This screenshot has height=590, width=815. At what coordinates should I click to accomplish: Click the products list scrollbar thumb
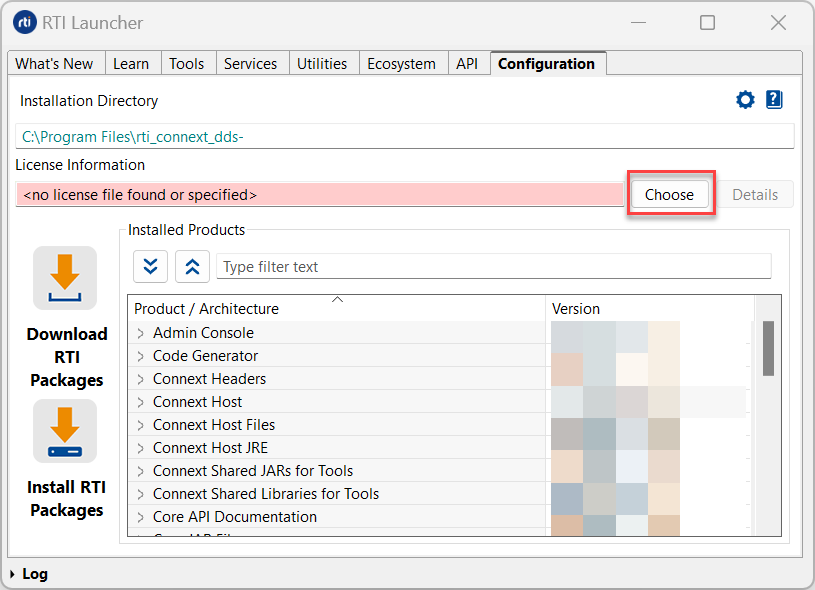click(x=768, y=348)
